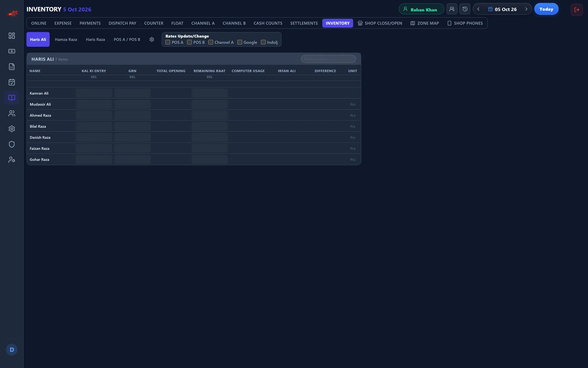
Task: Open the cash banknote sidebar icon
Action: tap(12, 51)
